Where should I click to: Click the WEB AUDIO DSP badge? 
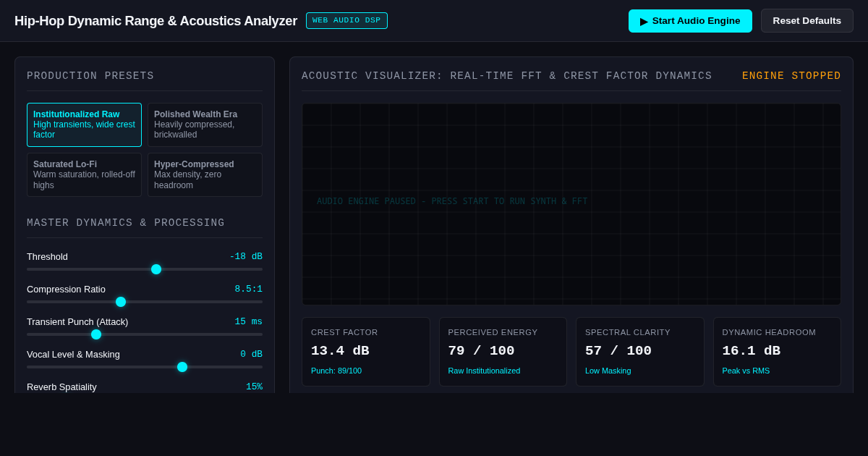[x=346, y=21]
